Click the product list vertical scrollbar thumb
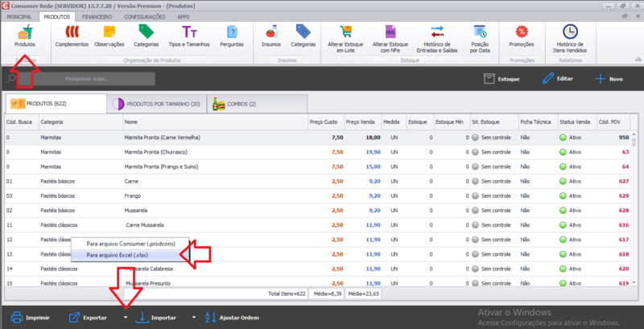 pyautogui.click(x=634, y=142)
